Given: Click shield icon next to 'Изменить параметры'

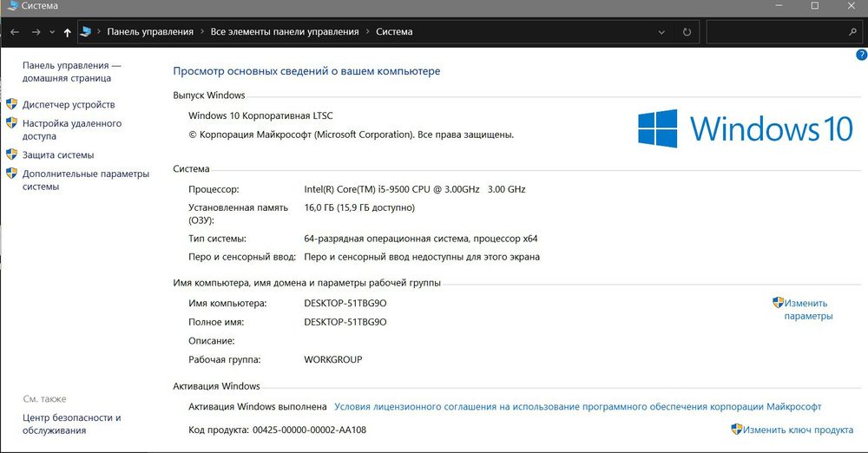Looking at the screenshot, I should 779,302.
